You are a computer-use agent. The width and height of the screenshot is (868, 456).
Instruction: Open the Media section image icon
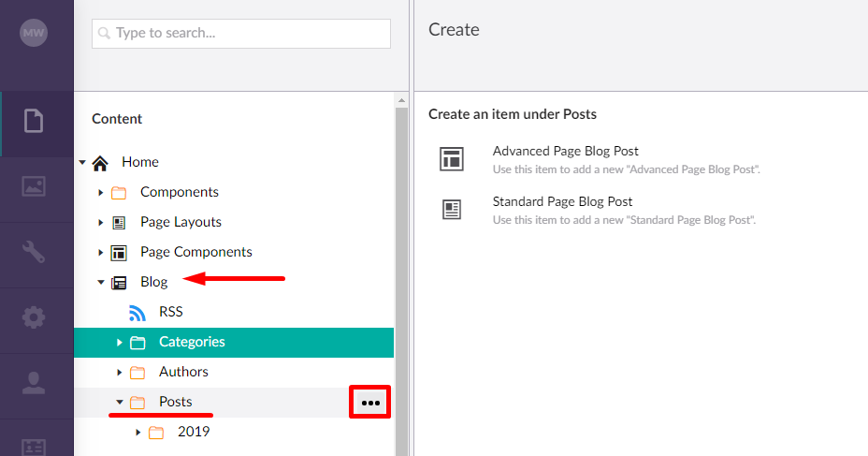[x=34, y=186]
